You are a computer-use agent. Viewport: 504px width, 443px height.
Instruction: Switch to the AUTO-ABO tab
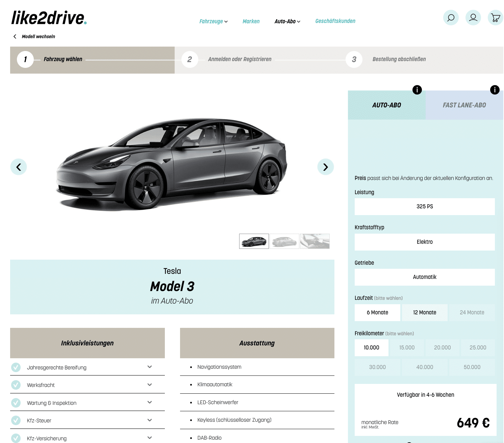387,105
